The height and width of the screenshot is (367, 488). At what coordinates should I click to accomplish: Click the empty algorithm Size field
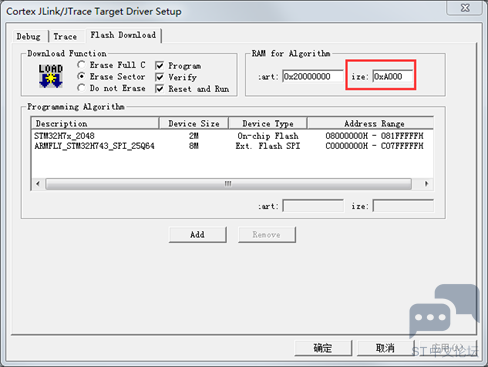[403, 206]
